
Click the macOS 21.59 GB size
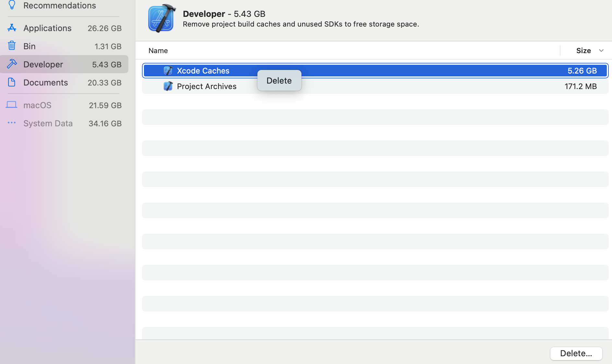[105, 105]
